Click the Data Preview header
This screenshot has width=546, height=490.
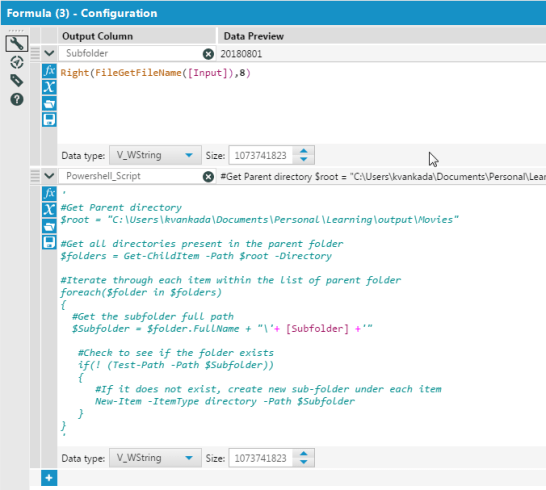(254, 36)
